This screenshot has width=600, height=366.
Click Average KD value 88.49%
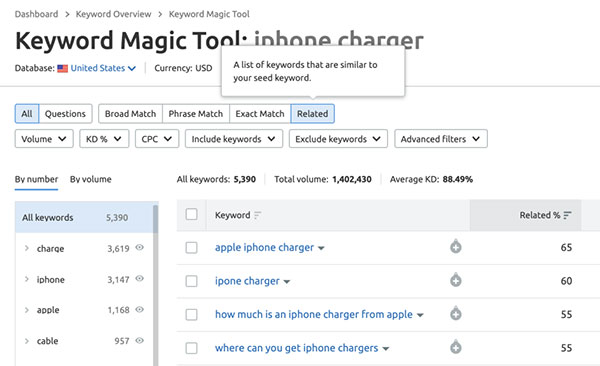point(458,179)
